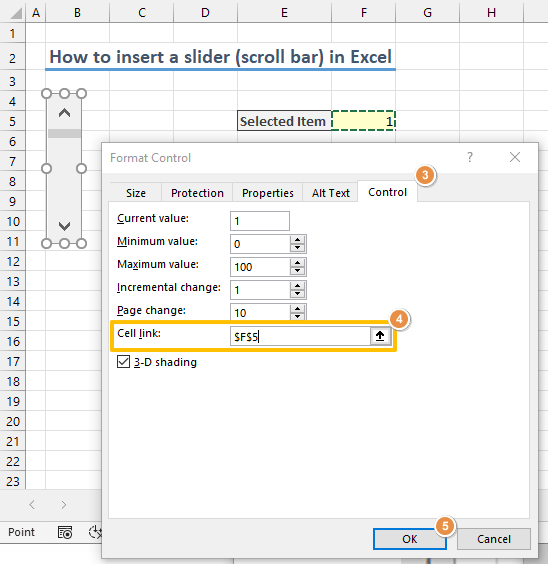Click the bottom-right sizing handle of scroll bar
This screenshot has width=548, height=564.
[82, 244]
